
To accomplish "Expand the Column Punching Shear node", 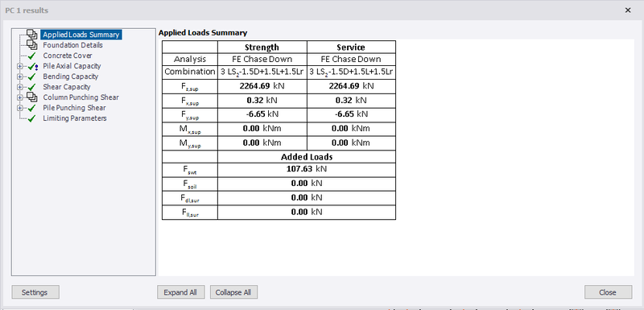I will click(19, 97).
